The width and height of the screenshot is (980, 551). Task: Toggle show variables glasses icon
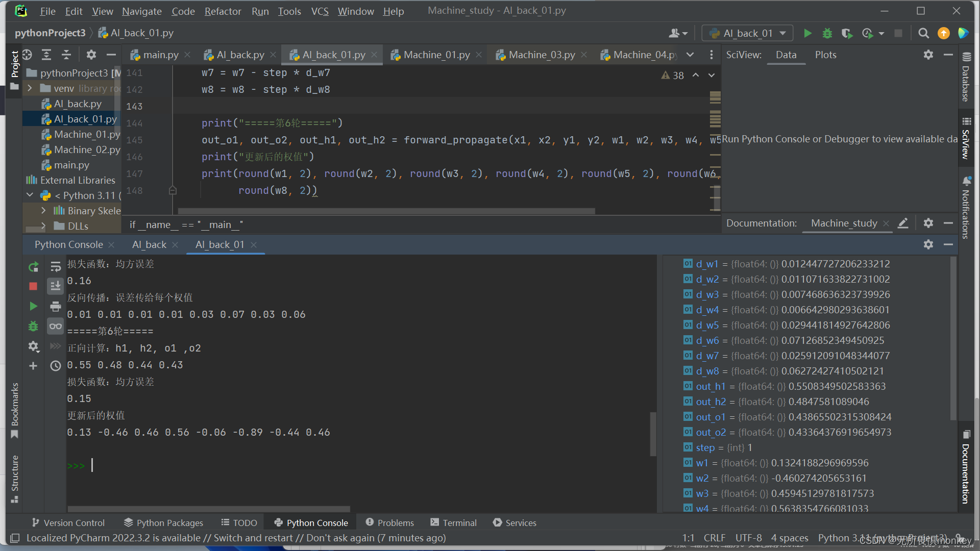pyautogui.click(x=56, y=326)
